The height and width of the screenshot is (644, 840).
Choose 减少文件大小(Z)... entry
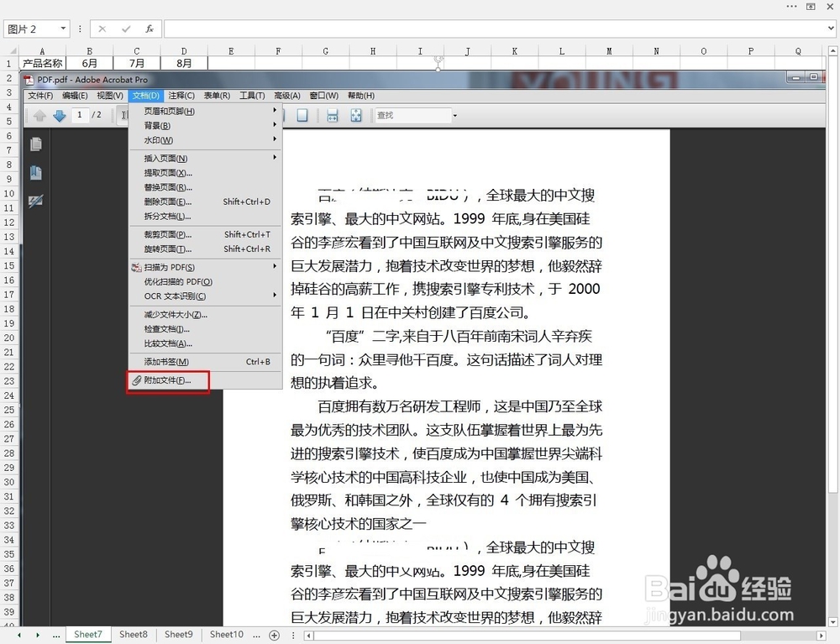tap(206, 314)
